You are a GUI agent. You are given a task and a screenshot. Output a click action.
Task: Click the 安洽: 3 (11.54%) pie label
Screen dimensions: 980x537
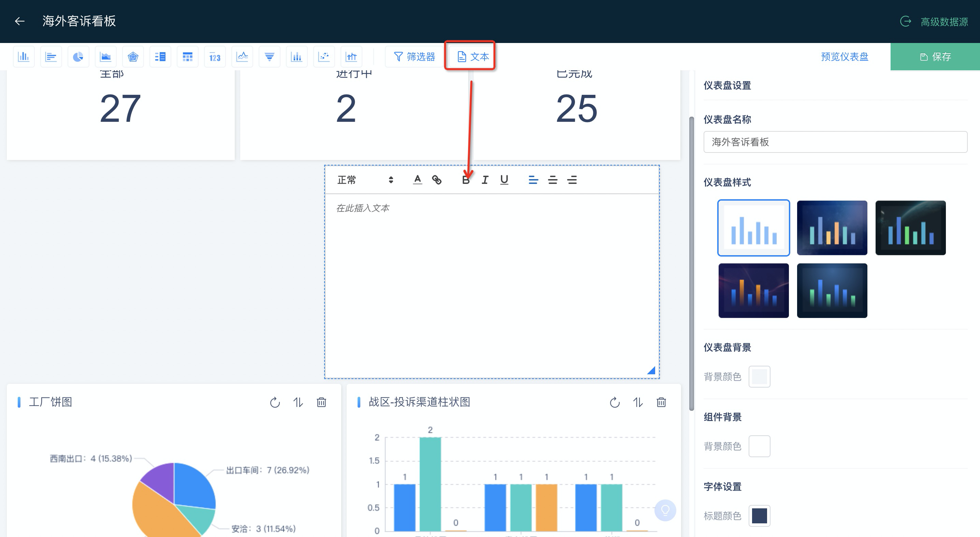[263, 528]
